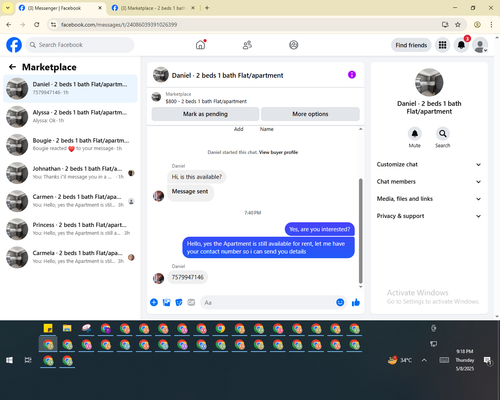Click the 'Hi, is this available?' message
Viewport: 500px width, 400px height.
[197, 177]
